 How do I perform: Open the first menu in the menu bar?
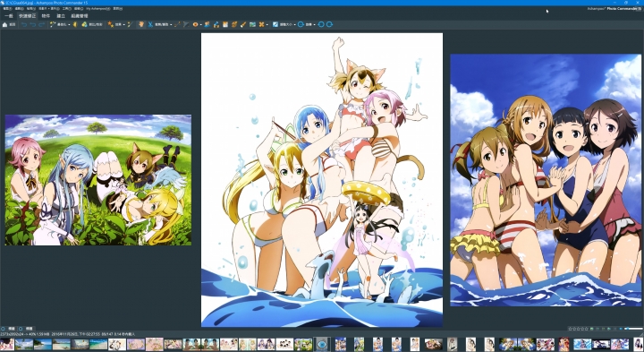tap(7, 9)
